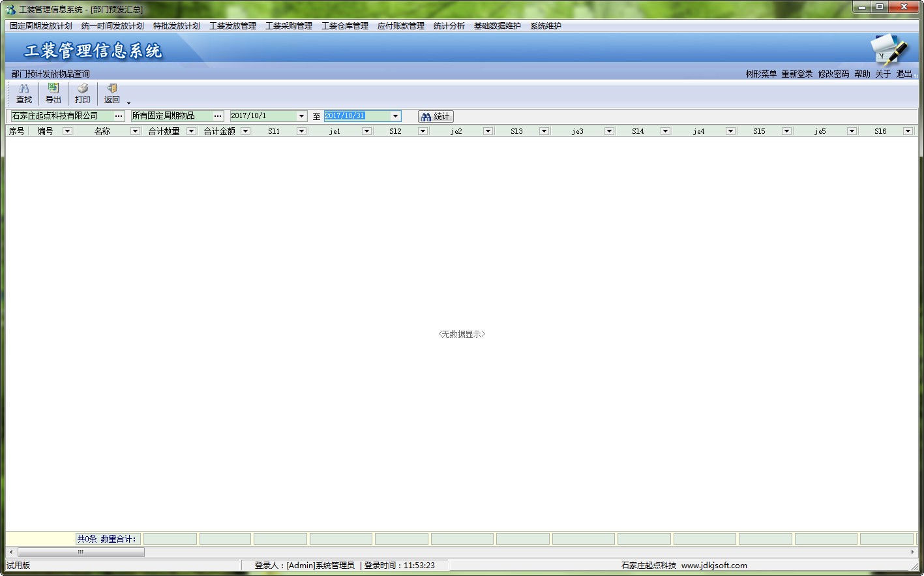The width and height of the screenshot is (924, 576).
Task: Click the 统计 button with binoculars icon
Action: pos(436,116)
